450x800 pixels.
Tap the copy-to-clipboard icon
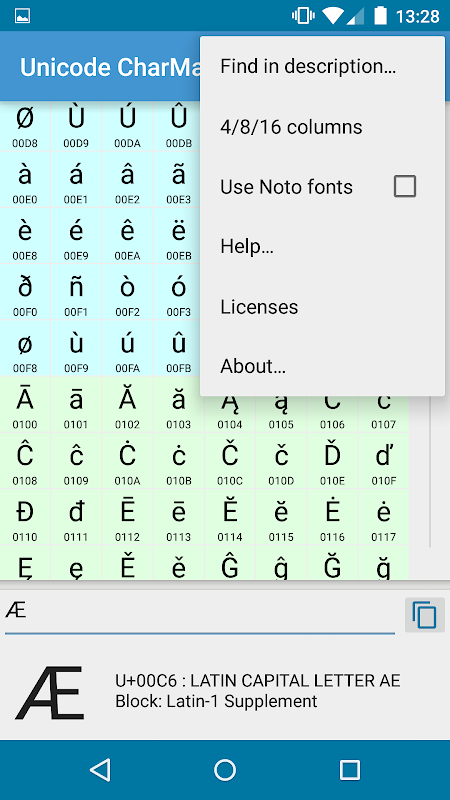click(424, 615)
